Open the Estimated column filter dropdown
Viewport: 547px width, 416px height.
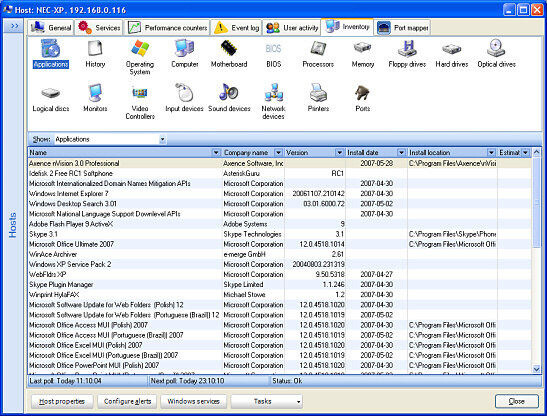[x=526, y=153]
